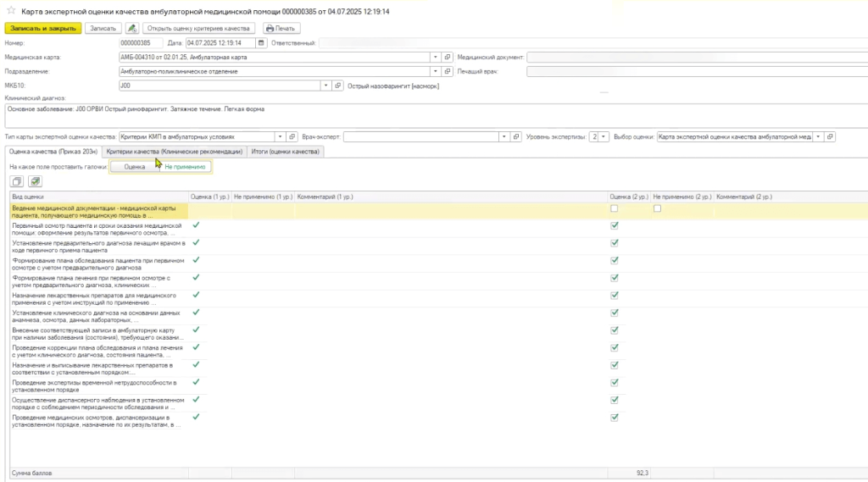Check Не применимо (2 ур.) box in first row
The height and width of the screenshot is (482, 868).
pyautogui.click(x=657, y=208)
